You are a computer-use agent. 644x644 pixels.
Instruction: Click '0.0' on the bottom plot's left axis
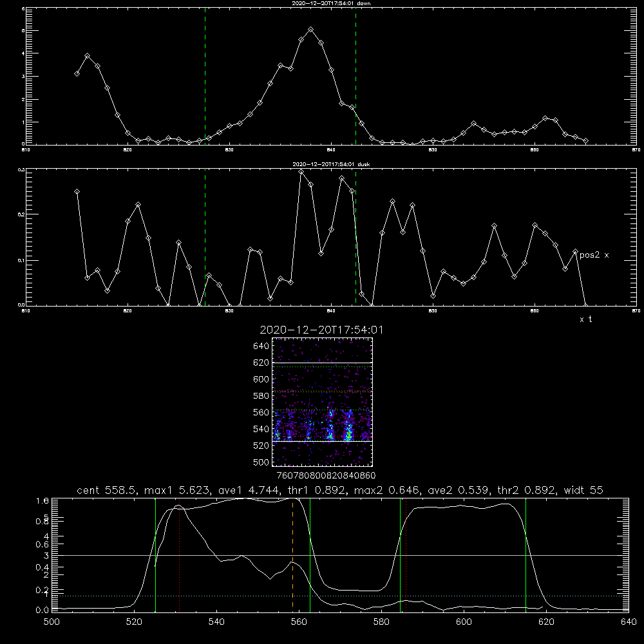click(x=43, y=611)
